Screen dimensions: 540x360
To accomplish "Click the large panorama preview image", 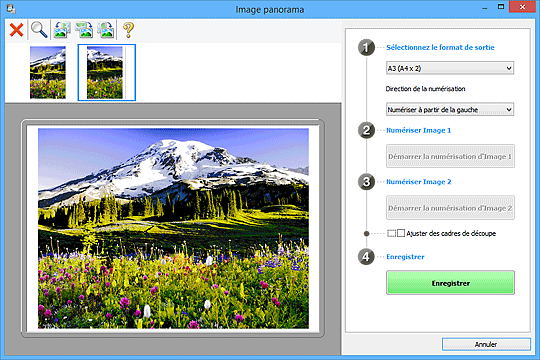I will 173,228.
